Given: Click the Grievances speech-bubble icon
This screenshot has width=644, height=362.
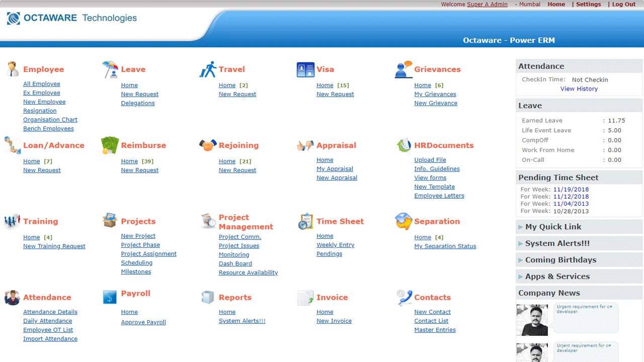Looking at the screenshot, I should pyautogui.click(x=404, y=69).
